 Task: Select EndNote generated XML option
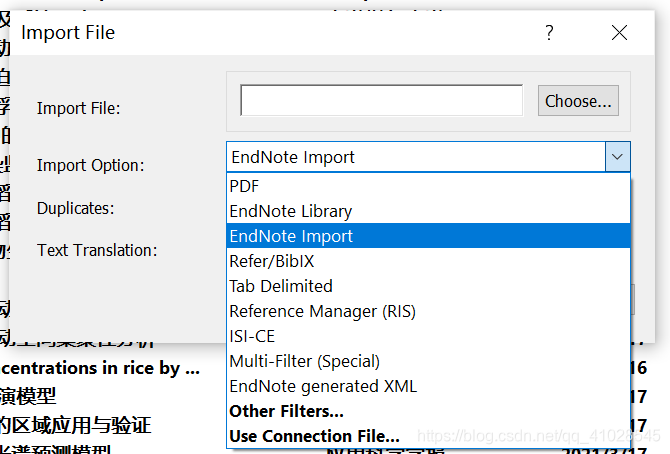coord(428,386)
